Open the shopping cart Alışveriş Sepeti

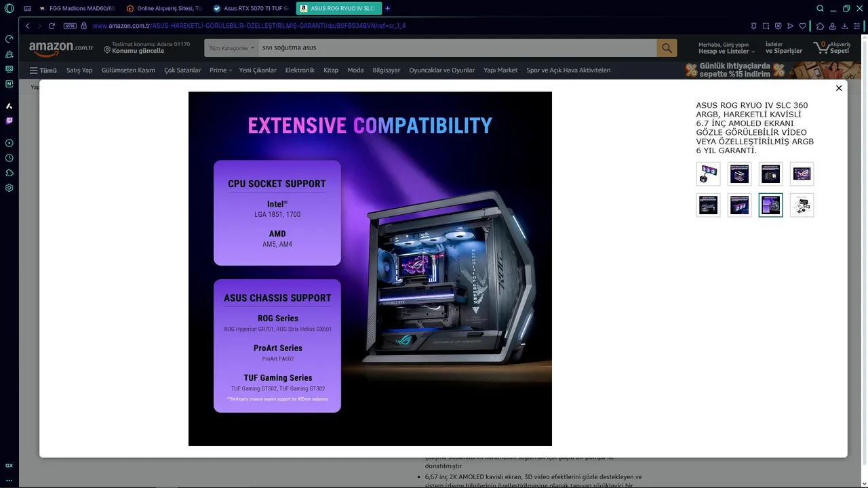click(832, 47)
